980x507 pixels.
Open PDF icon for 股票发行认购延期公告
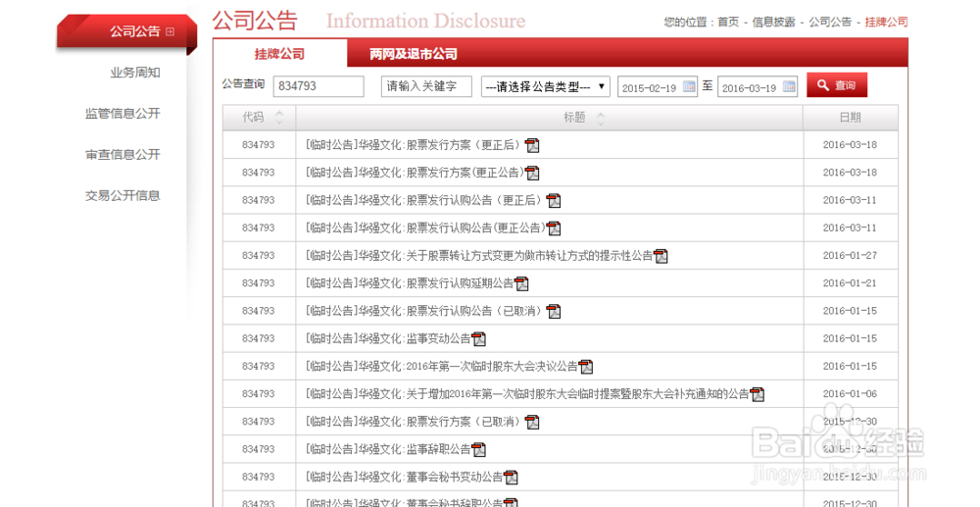pyautogui.click(x=521, y=283)
